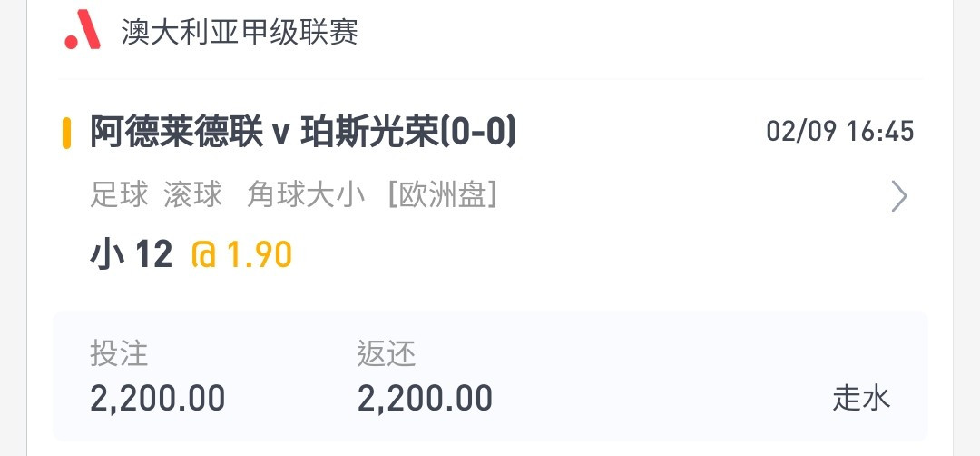Viewport: 980px width, 456px height.
Task: Click the yellow bar marker beside the match
Action: click(66, 133)
